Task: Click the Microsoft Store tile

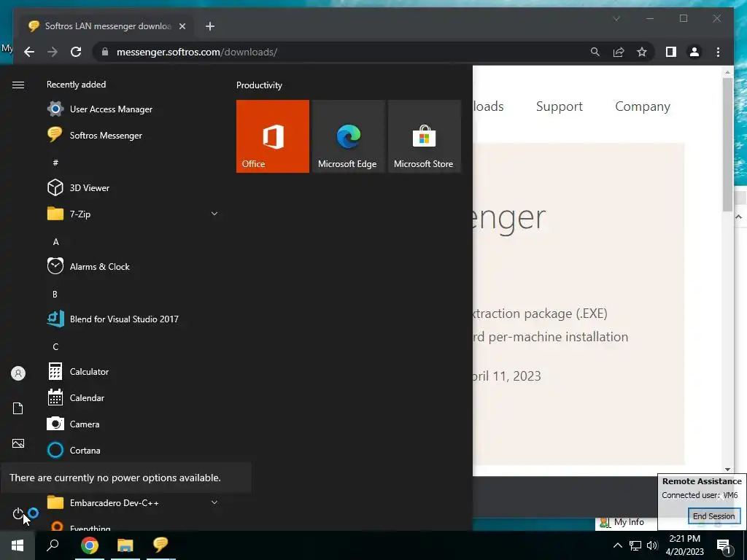Action: coord(424,136)
